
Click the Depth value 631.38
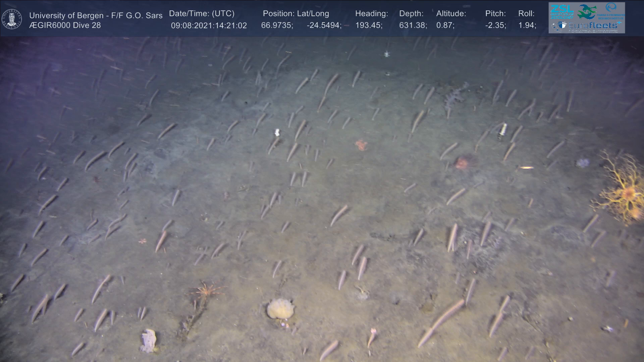413,25
